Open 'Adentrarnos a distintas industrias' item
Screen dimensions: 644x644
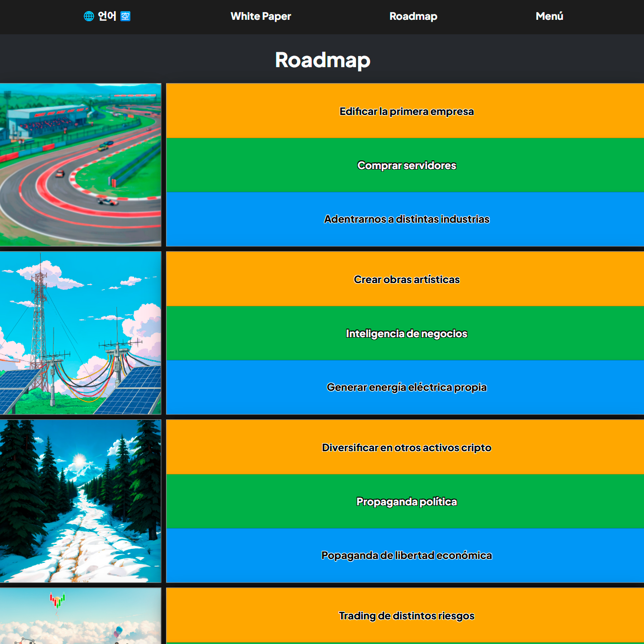406,219
